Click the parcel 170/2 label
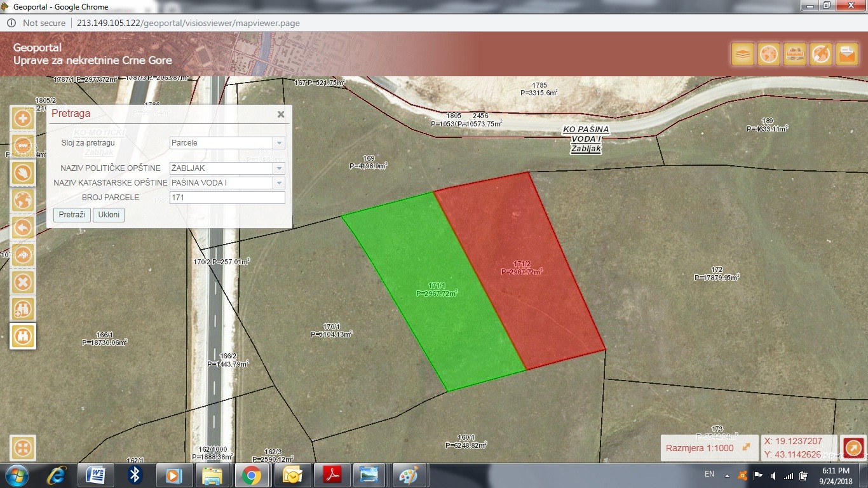The height and width of the screenshot is (488, 868). click(221, 261)
